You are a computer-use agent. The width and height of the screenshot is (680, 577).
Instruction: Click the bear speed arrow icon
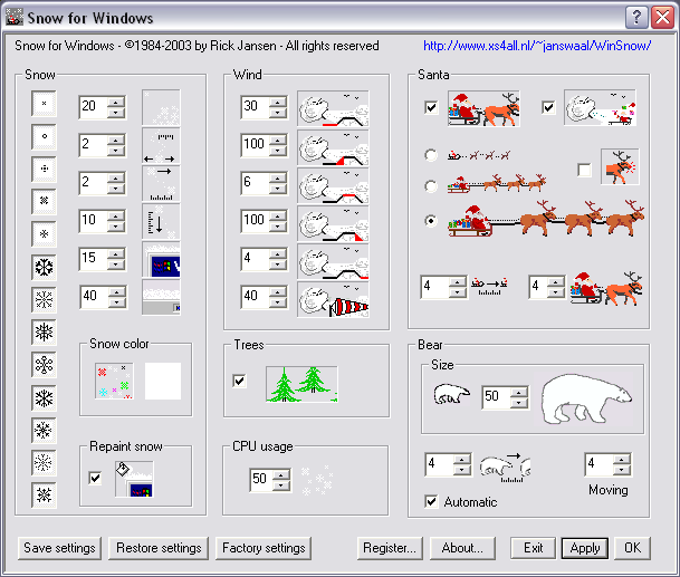point(505,467)
